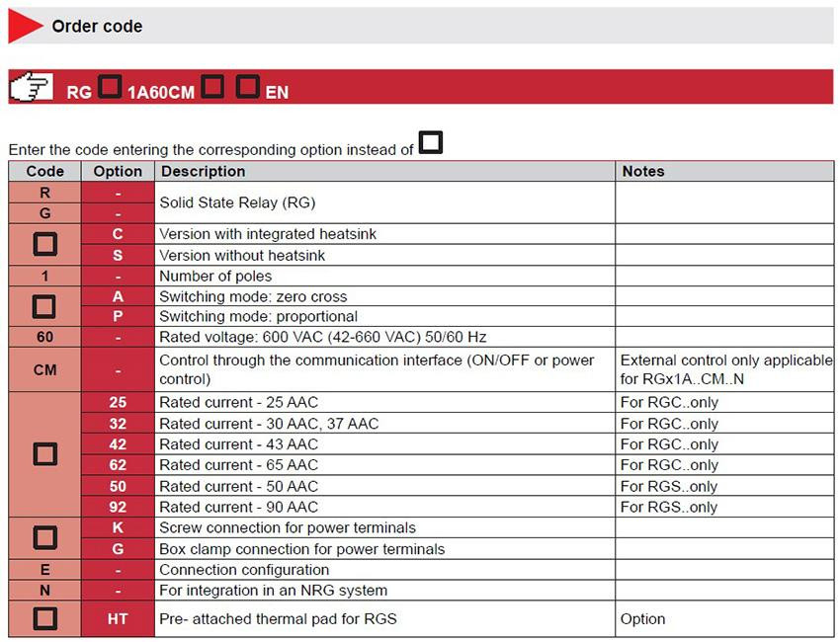Click 'Solid State Relay (RG)' description

(x=237, y=202)
